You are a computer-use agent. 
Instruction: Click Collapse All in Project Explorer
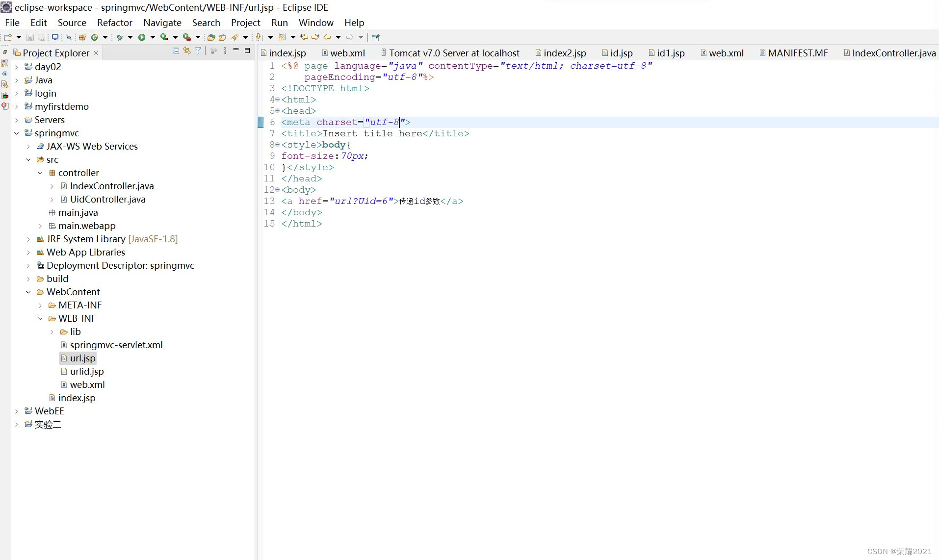(176, 51)
